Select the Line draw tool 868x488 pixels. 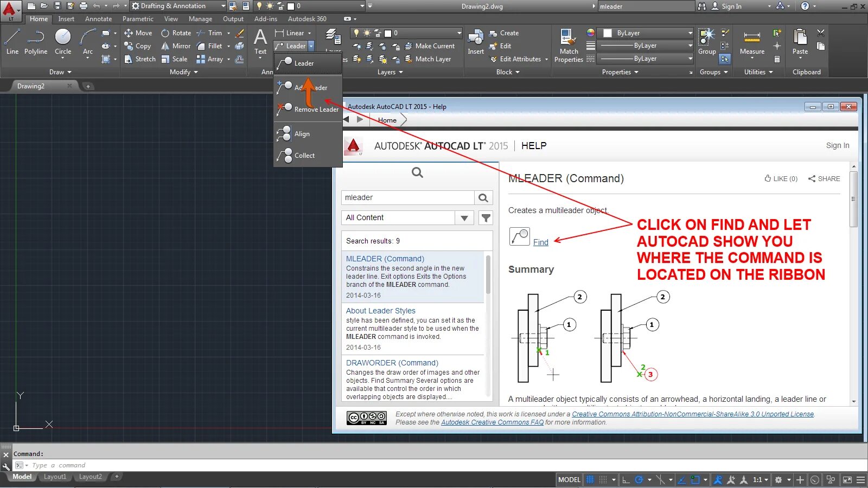point(12,42)
